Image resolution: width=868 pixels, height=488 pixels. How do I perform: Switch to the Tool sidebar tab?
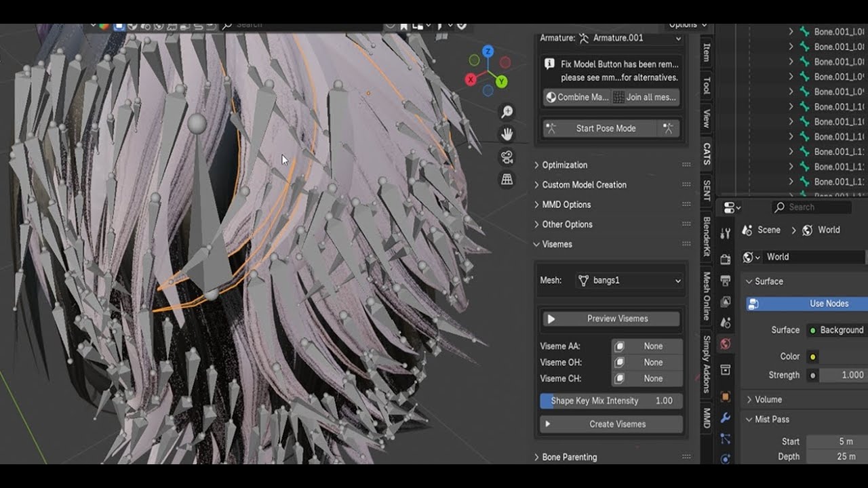(x=707, y=85)
